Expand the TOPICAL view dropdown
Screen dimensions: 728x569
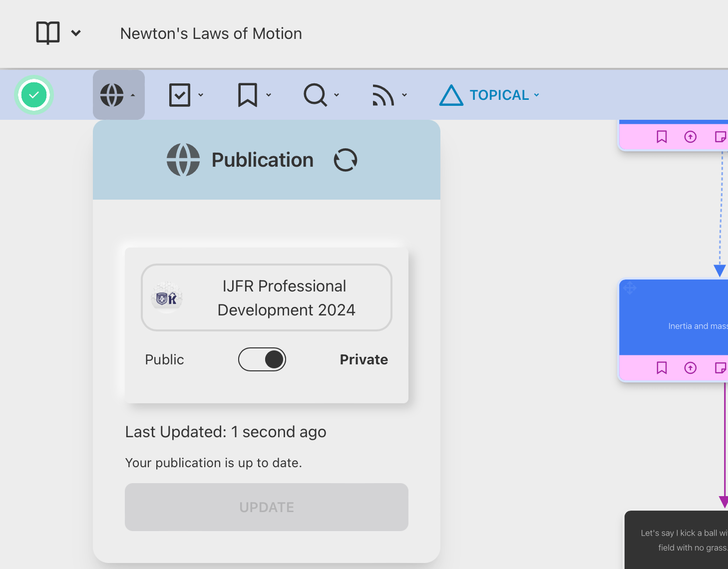pyautogui.click(x=537, y=95)
